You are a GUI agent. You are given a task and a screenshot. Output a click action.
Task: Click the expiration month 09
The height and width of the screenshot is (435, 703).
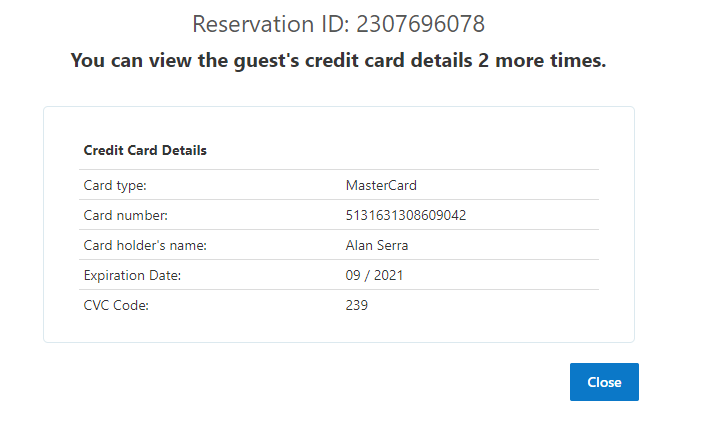353,275
